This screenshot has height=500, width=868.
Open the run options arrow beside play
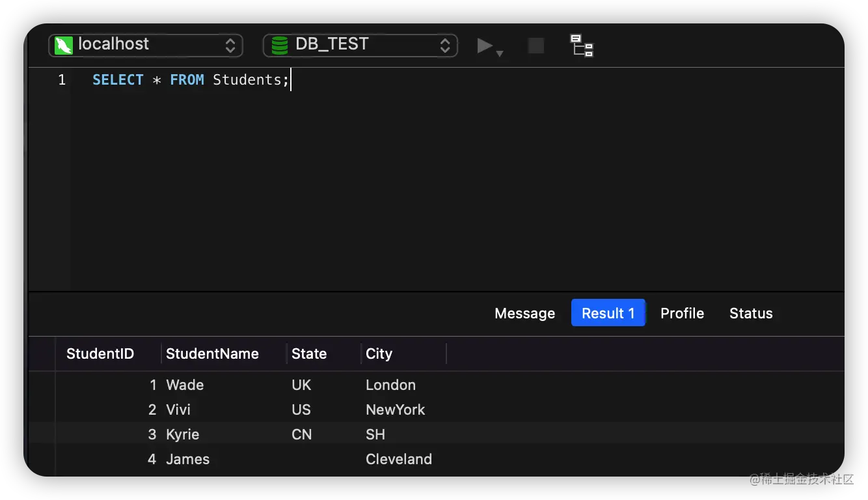click(500, 53)
